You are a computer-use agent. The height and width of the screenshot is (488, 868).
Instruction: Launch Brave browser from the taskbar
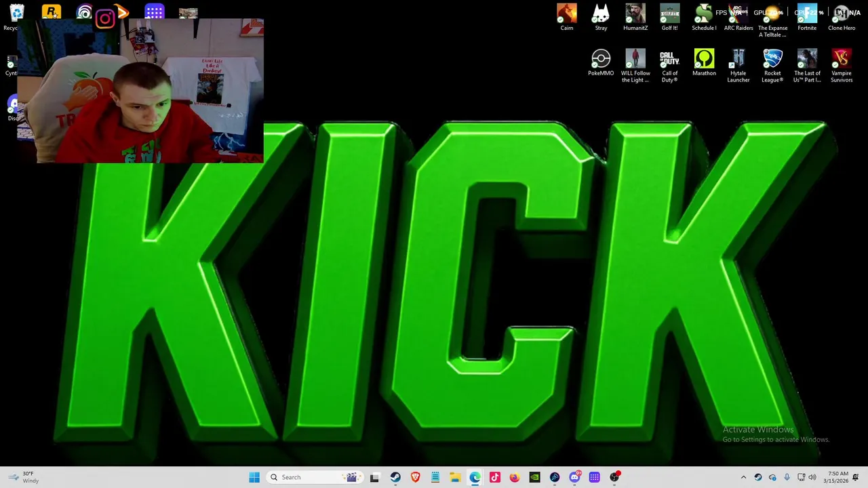(415, 477)
